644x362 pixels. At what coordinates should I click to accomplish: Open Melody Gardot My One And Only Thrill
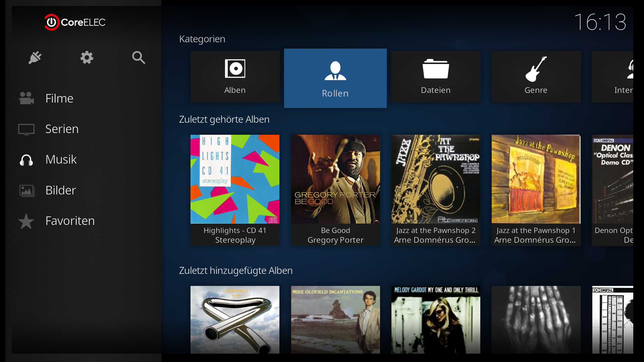pyautogui.click(x=436, y=320)
